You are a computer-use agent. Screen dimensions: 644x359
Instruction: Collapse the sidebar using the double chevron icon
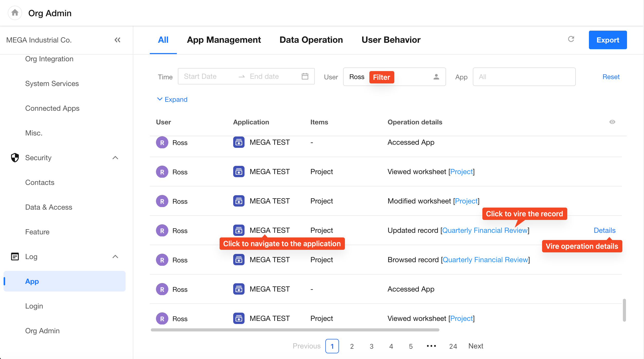pyautogui.click(x=117, y=40)
